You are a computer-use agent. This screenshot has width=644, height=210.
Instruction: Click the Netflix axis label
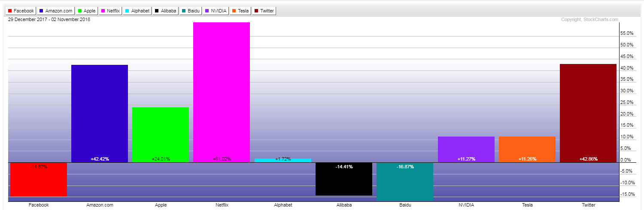coord(222,205)
